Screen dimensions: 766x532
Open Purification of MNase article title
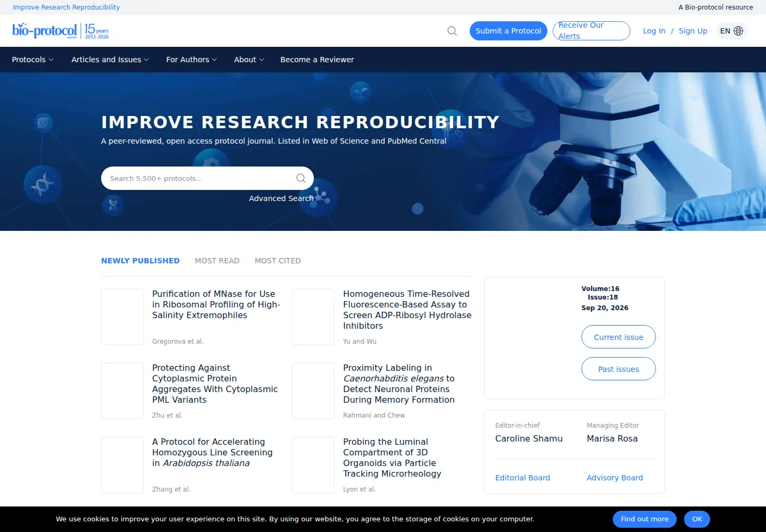[216, 304]
